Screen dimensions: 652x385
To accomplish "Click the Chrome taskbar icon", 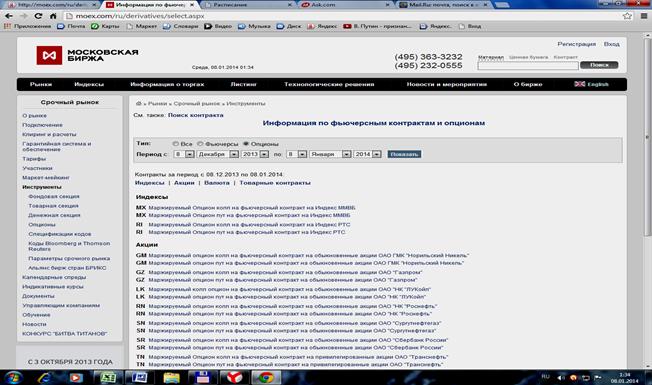I will point(266,378).
